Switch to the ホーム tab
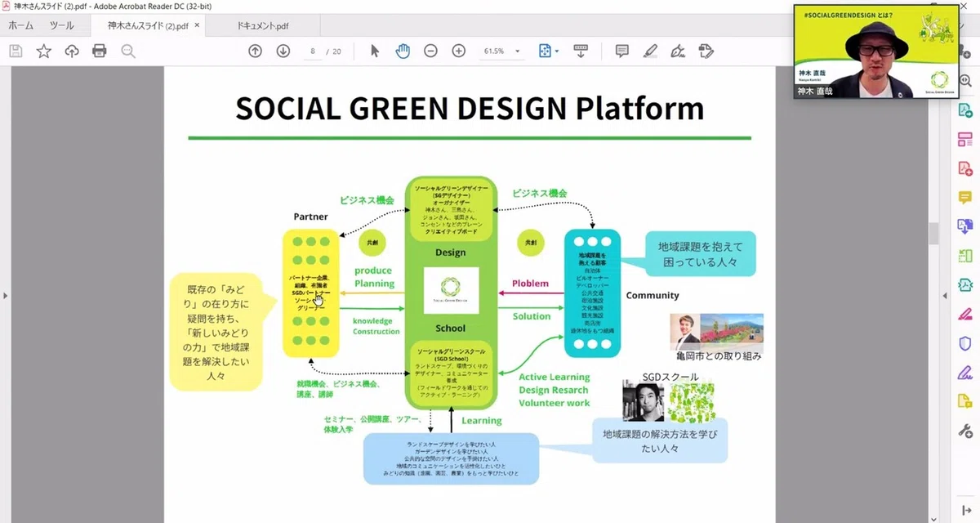This screenshot has width=980, height=523. click(x=21, y=25)
